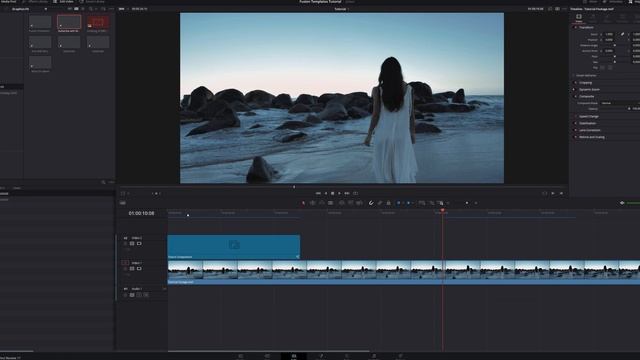This screenshot has width=640, height=360.
Task: Click the timeline zoom slider handle
Action: click(x=467, y=203)
